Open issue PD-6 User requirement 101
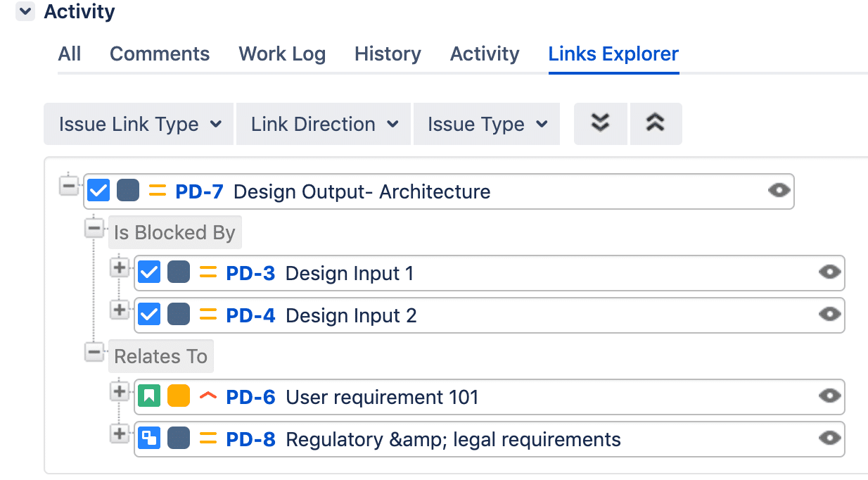The width and height of the screenshot is (868, 480). pos(250,396)
